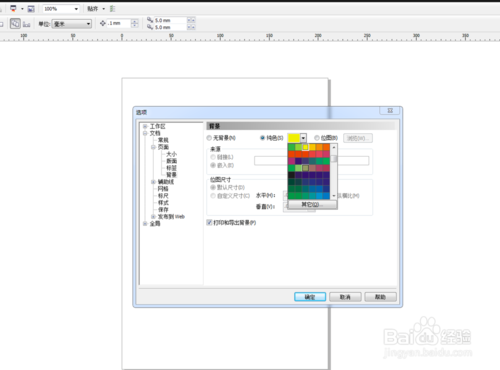500x370 pixels.
Task: Select 标尺 in the options tree
Action: pos(163,196)
